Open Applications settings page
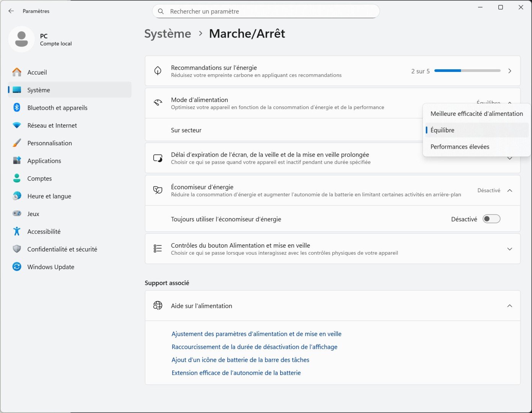The width and height of the screenshot is (532, 413). (70, 161)
